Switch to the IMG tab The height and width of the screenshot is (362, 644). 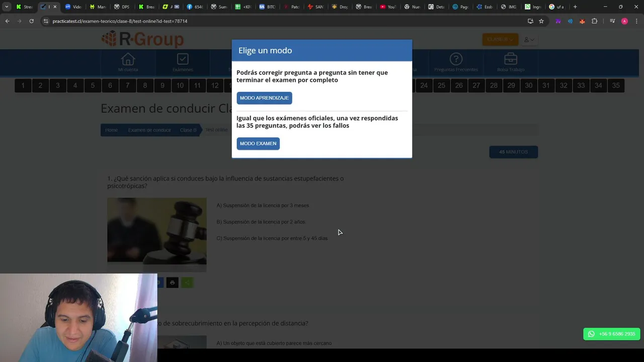coord(508,7)
